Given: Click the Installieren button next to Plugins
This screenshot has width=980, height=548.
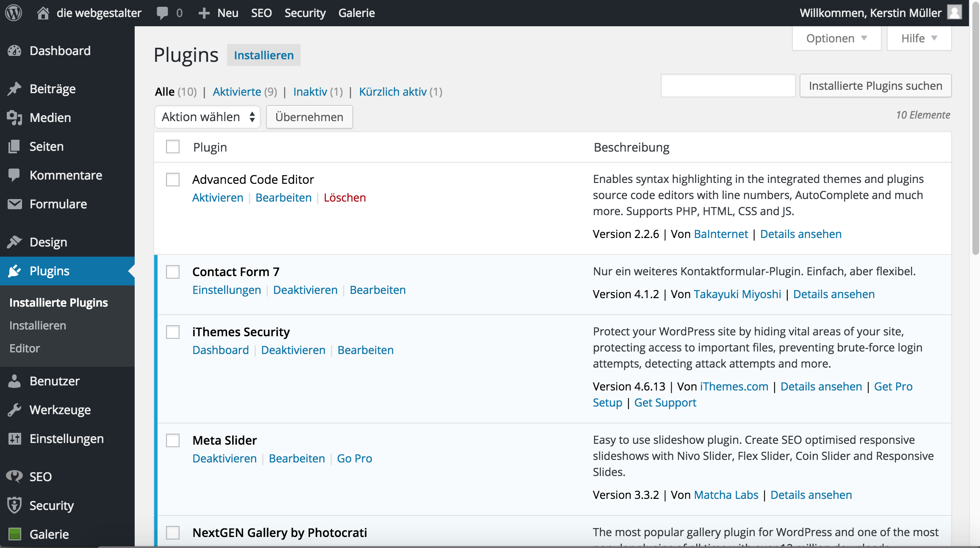Looking at the screenshot, I should [x=263, y=55].
